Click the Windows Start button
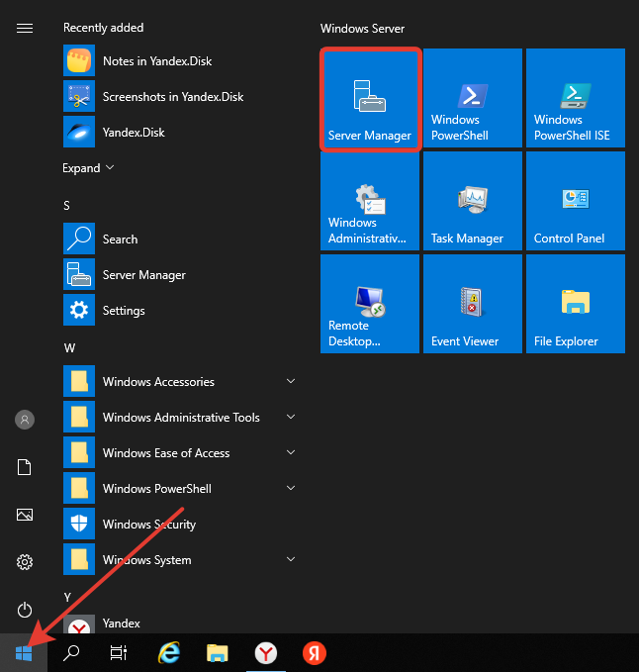The image size is (639, 672). [x=24, y=653]
